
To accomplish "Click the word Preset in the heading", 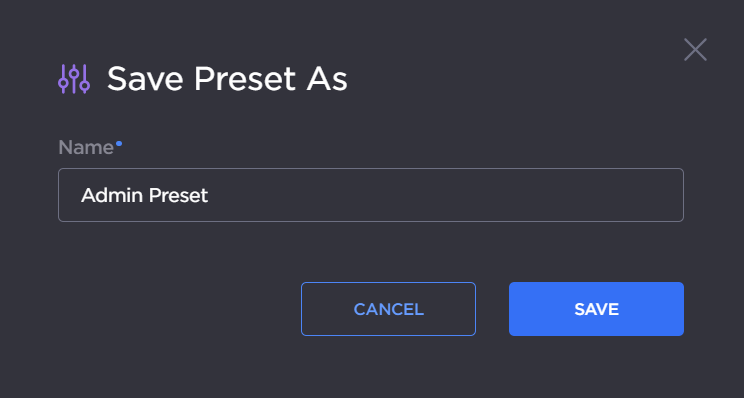I will pos(244,79).
